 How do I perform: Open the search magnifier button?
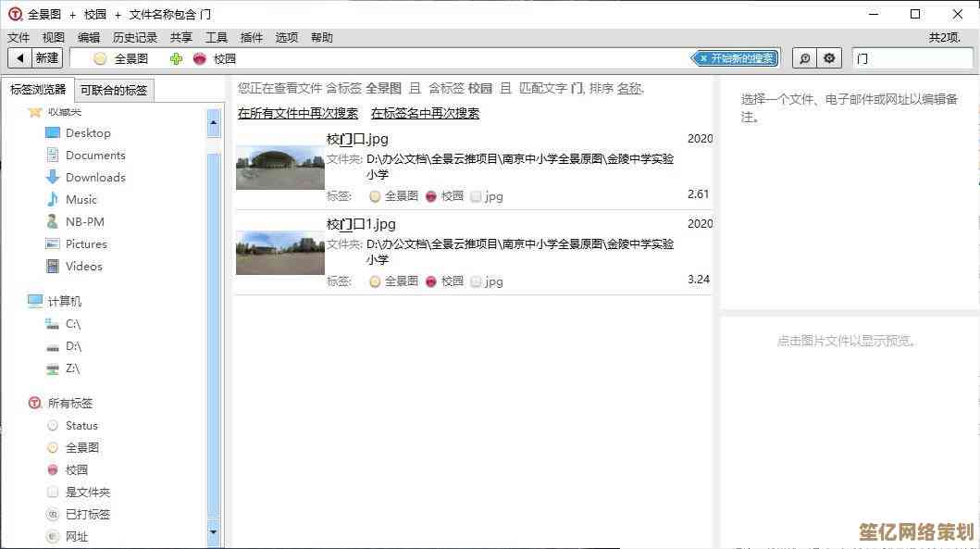(x=805, y=58)
